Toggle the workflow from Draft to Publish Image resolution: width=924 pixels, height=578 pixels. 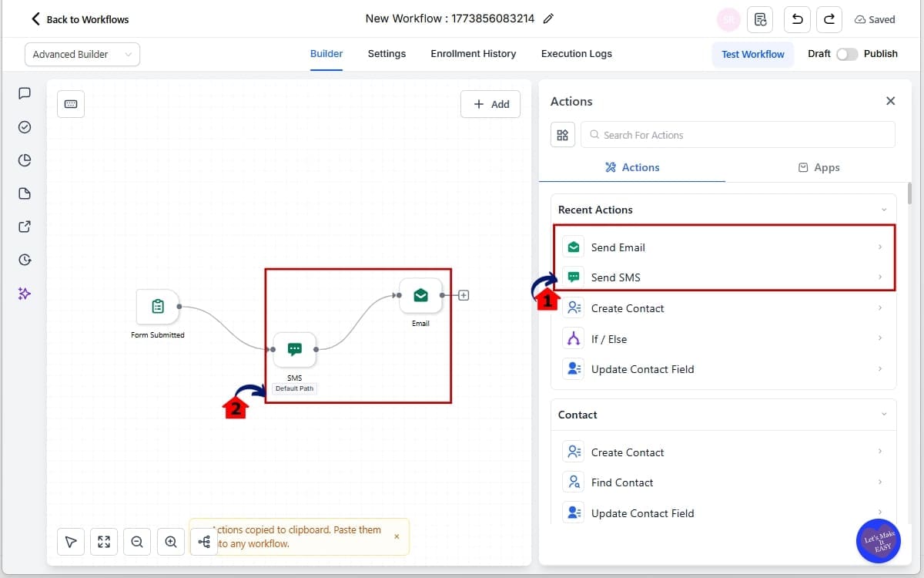tap(848, 55)
